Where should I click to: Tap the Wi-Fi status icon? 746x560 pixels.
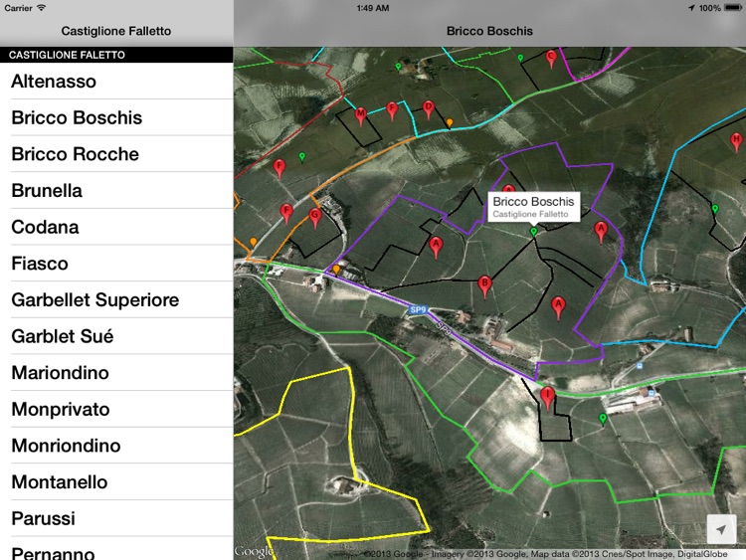pyautogui.click(x=42, y=8)
